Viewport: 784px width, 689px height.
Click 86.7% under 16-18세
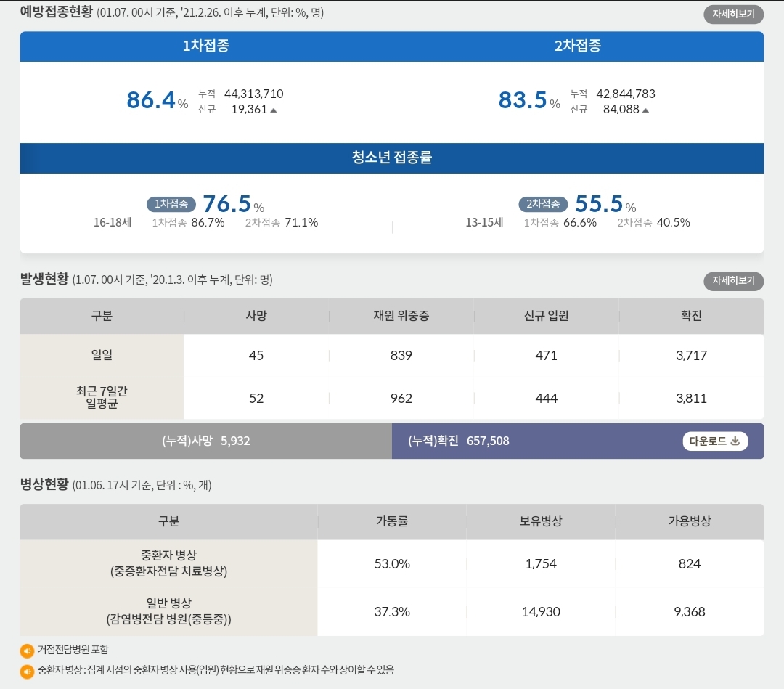tap(208, 222)
